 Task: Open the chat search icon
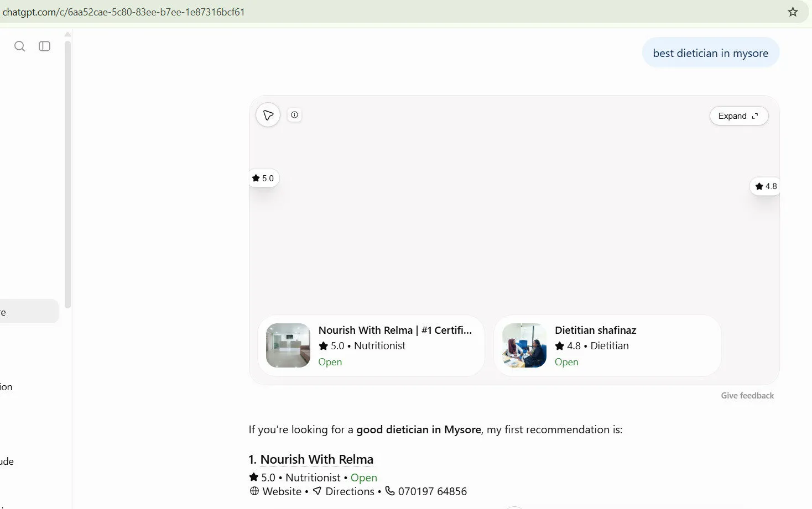[x=19, y=46]
